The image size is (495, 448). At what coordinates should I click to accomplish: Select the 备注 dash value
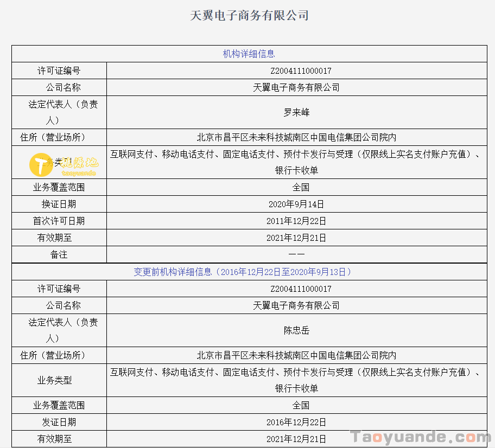click(296, 254)
